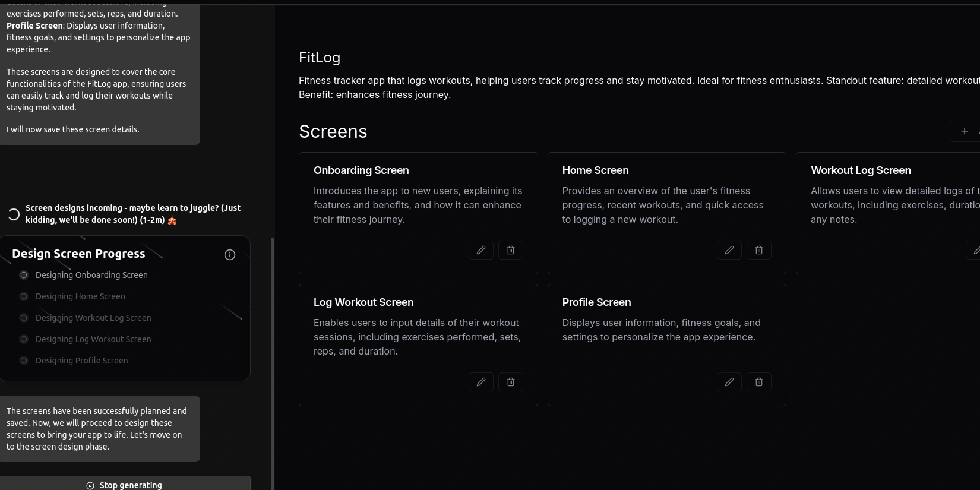Click the FitLog project title
The height and width of the screenshot is (490, 980).
pos(320,58)
